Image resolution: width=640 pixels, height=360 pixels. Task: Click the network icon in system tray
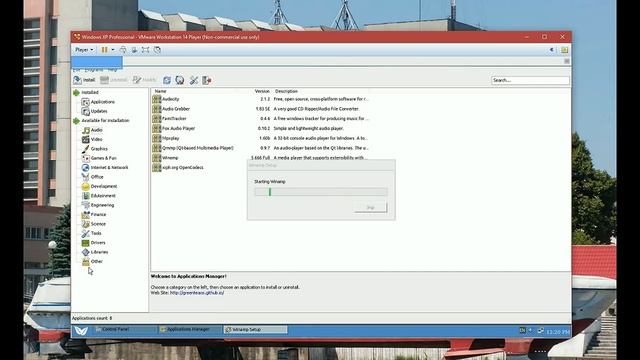(x=540, y=330)
